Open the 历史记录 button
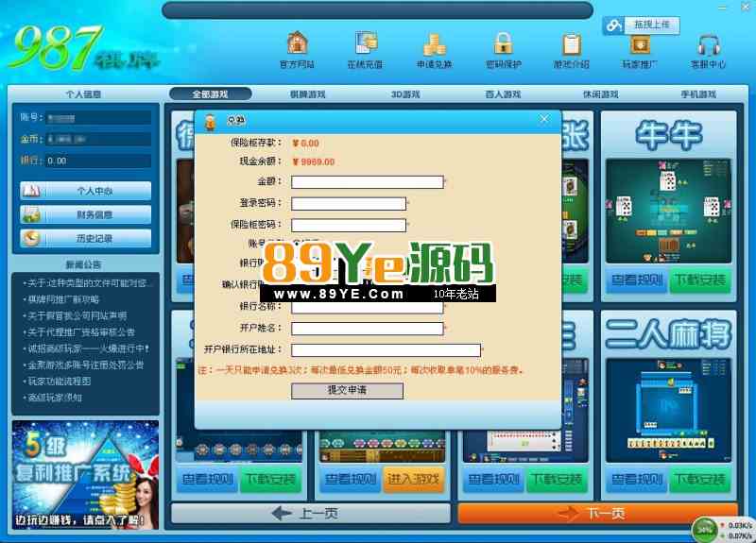The image size is (756, 543). click(x=86, y=238)
